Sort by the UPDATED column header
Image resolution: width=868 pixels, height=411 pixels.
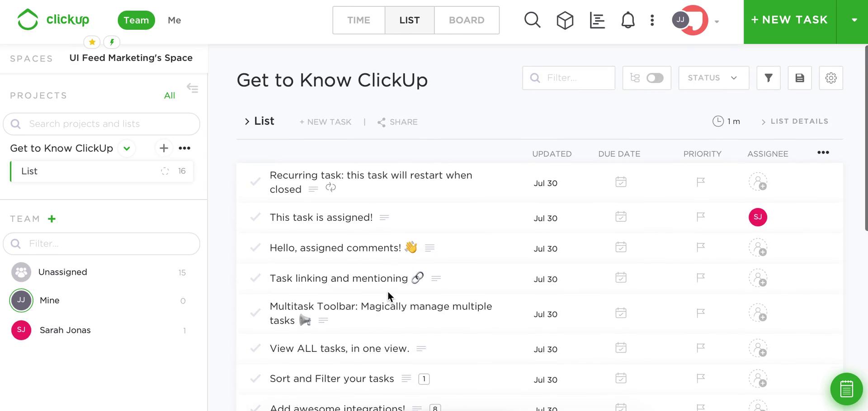[552, 154]
